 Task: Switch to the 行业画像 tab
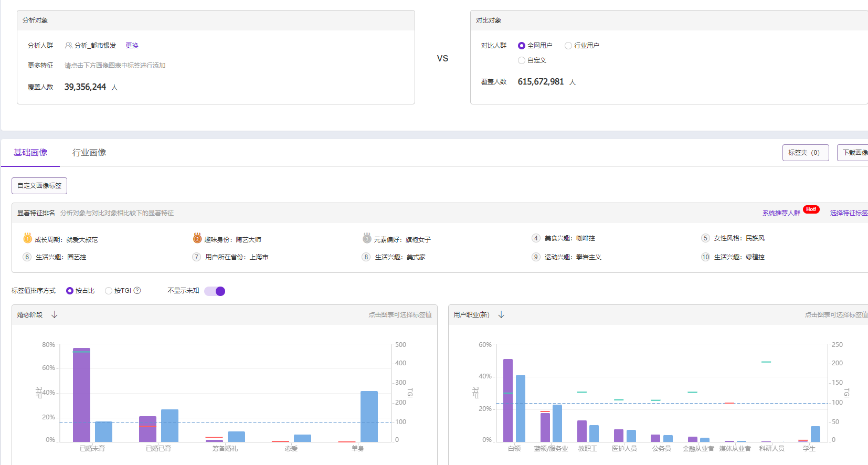[89, 153]
